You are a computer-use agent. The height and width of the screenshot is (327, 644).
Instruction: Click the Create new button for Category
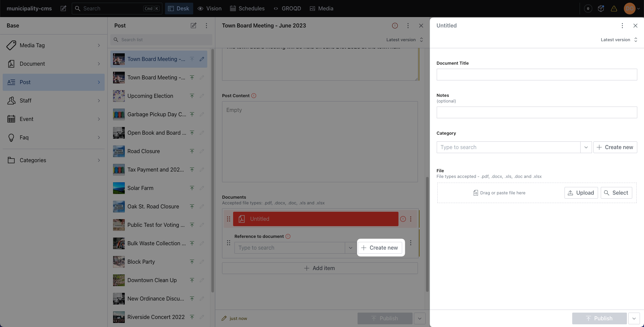click(x=615, y=147)
